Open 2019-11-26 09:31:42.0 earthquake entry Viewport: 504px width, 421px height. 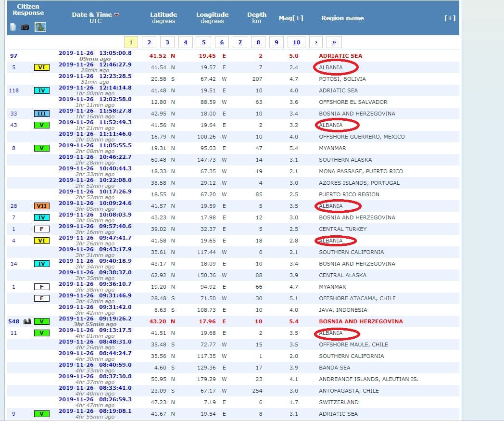95,307
